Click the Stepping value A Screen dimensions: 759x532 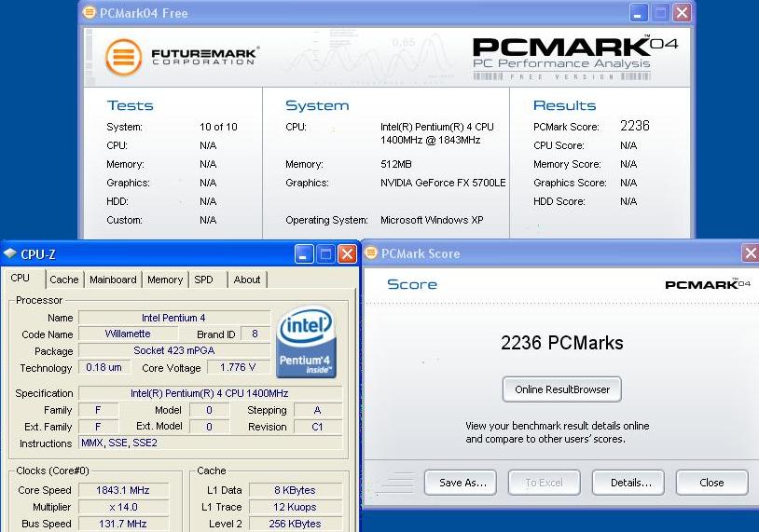click(318, 410)
